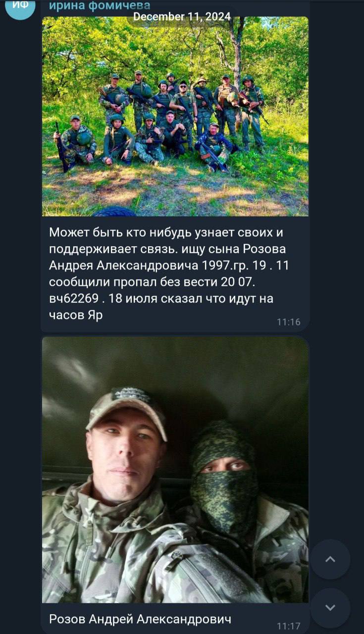Click the December 11, 2024 date badge
Screen dimensions: 364x634
click(x=182, y=17)
